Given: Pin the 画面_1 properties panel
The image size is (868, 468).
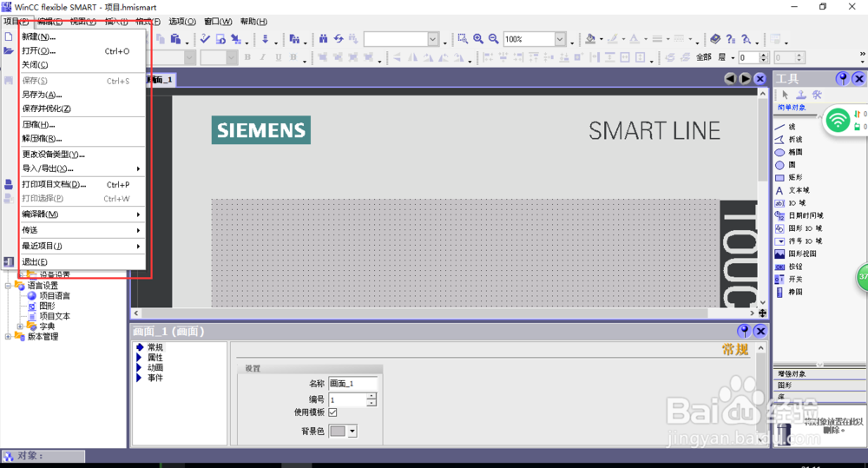Looking at the screenshot, I should click(x=744, y=331).
